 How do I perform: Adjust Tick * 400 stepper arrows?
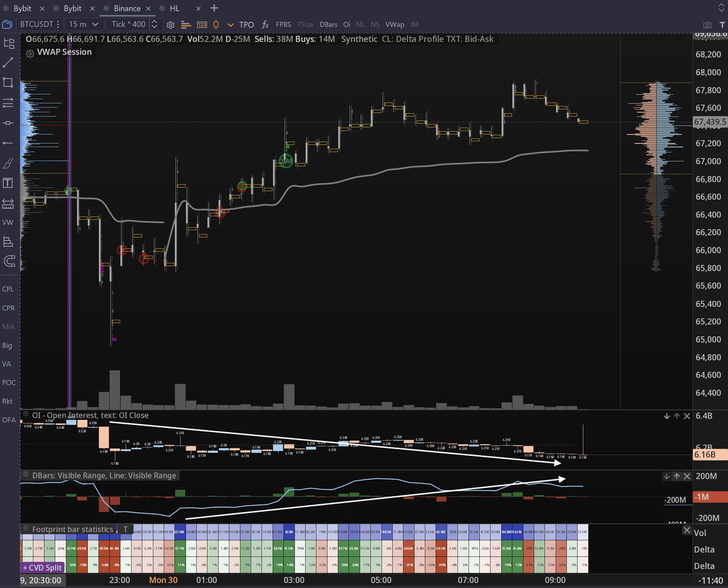[x=154, y=24]
